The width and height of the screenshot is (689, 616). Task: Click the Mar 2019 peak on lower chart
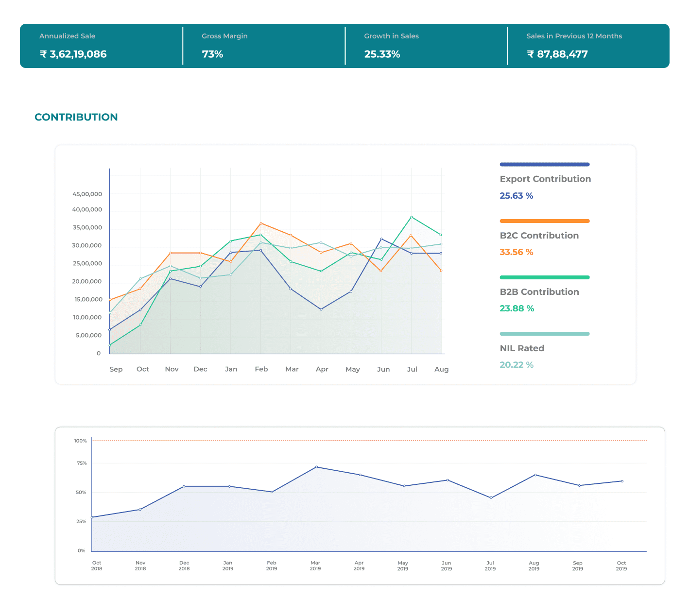(x=316, y=467)
